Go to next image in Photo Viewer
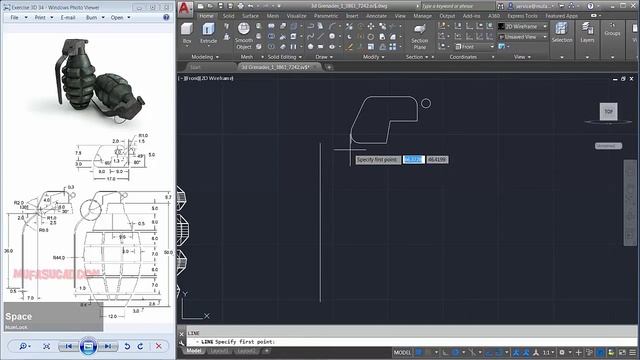The width and height of the screenshot is (640, 360). pyautogui.click(x=108, y=346)
